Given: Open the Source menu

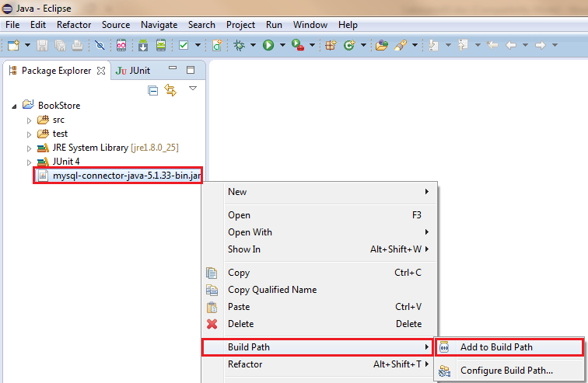Looking at the screenshot, I should pyautogui.click(x=116, y=25).
